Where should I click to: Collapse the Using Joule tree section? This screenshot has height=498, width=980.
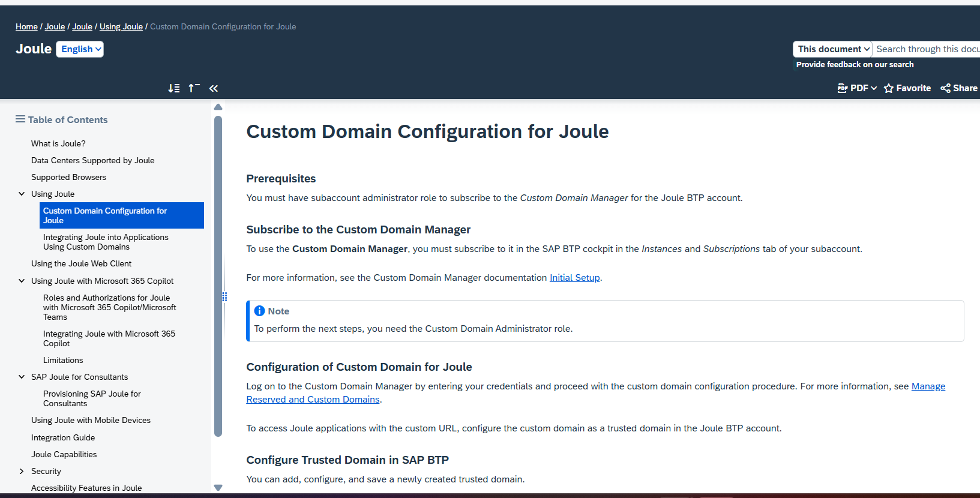22,194
